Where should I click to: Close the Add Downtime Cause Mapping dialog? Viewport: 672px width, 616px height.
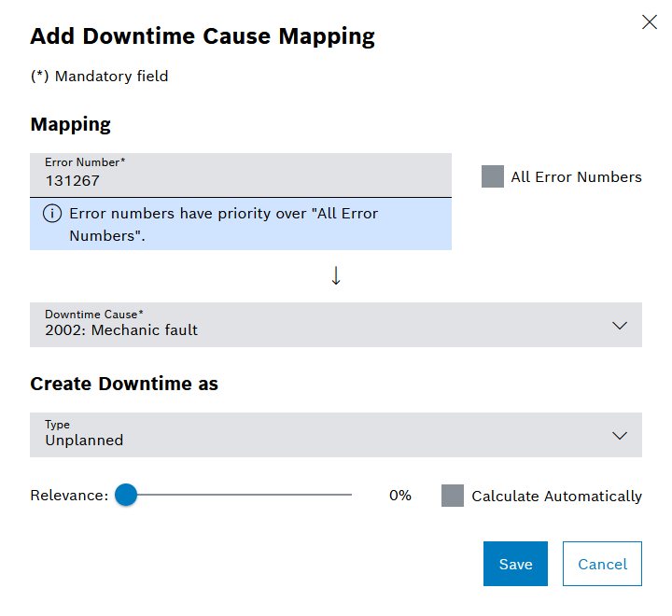point(650,21)
